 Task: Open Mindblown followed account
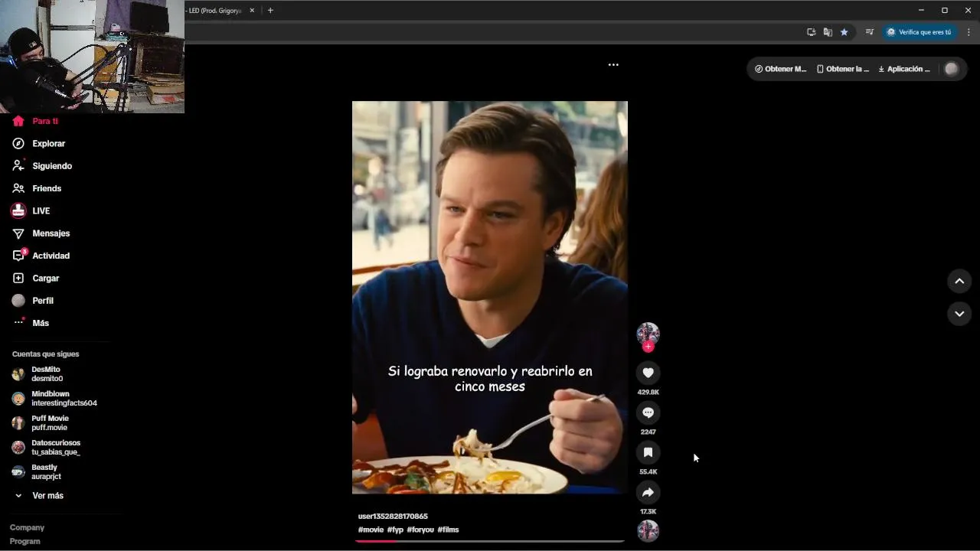click(x=54, y=399)
